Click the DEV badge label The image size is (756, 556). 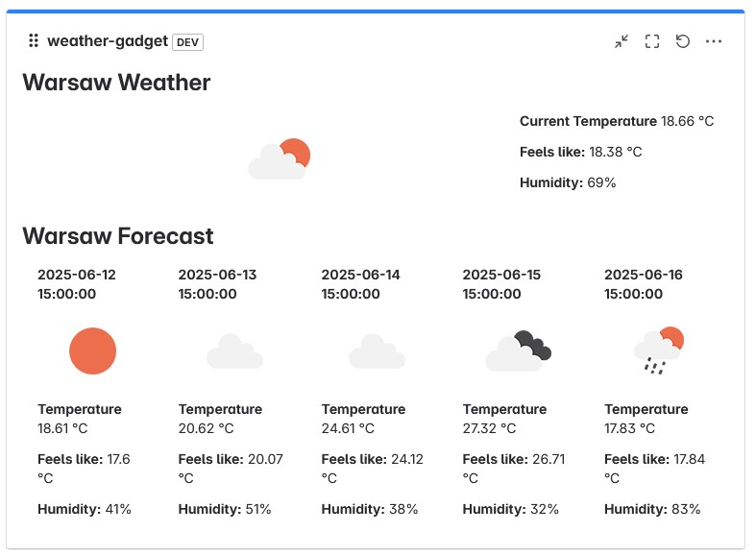(x=188, y=41)
